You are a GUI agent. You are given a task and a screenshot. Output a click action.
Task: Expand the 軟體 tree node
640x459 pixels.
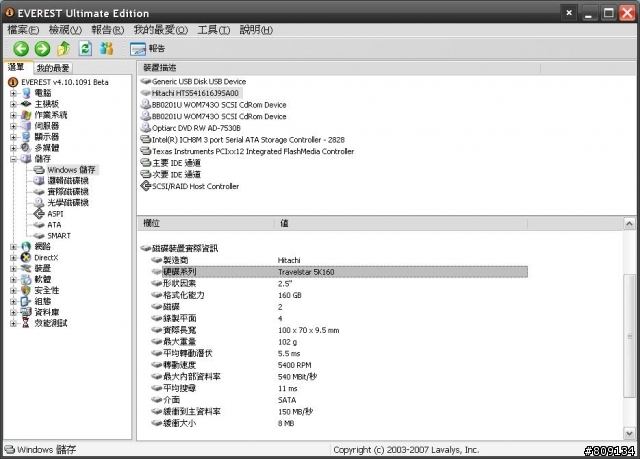[x=13, y=279]
